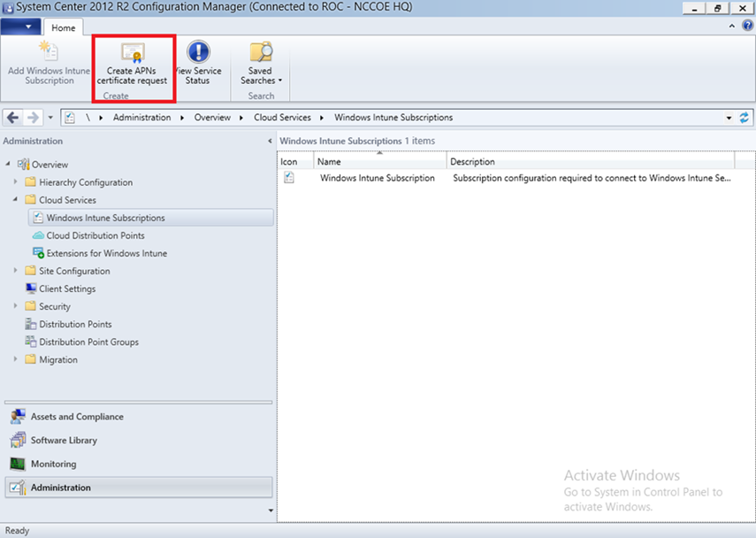Expand the Site Configuration folder
Screen dimensions: 756x538
pyautogui.click(x=15, y=271)
